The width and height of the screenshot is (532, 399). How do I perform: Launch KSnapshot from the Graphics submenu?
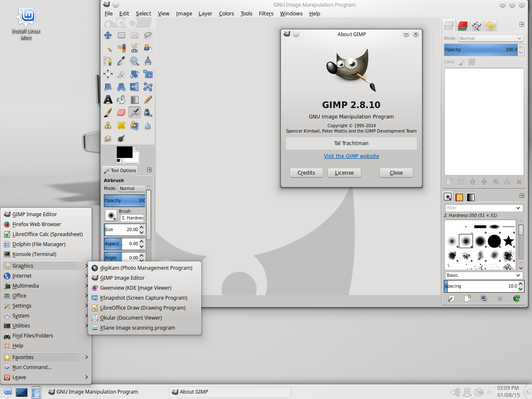coord(145,298)
